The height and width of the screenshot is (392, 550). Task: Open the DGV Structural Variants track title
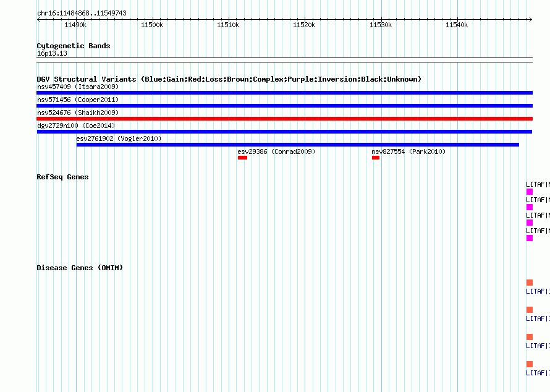coord(229,79)
